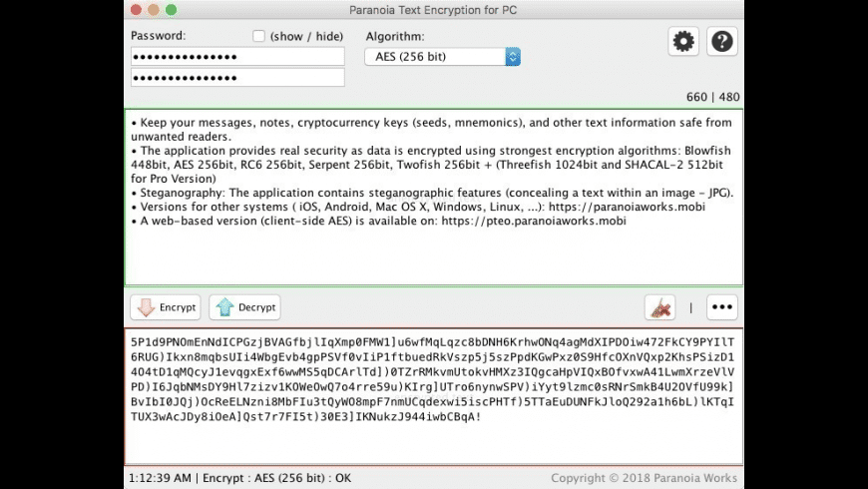
Task: Open help with the question mark icon
Action: point(722,42)
